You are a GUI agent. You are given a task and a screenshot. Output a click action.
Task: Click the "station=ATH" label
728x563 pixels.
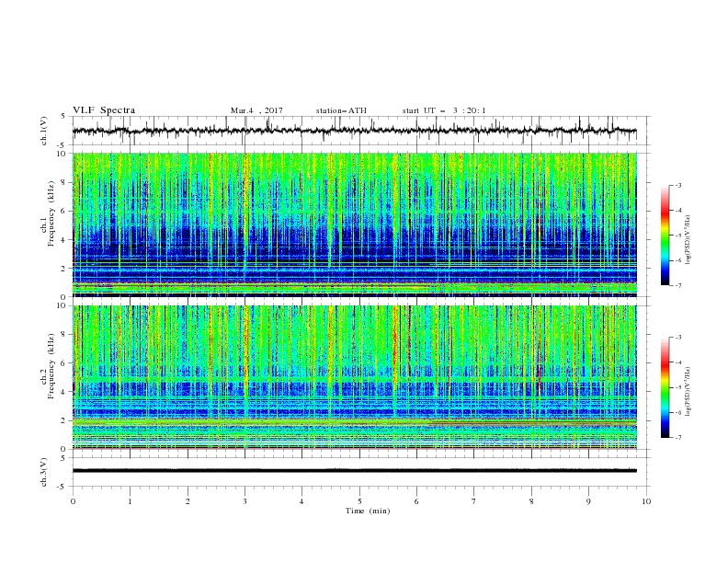[x=341, y=110]
